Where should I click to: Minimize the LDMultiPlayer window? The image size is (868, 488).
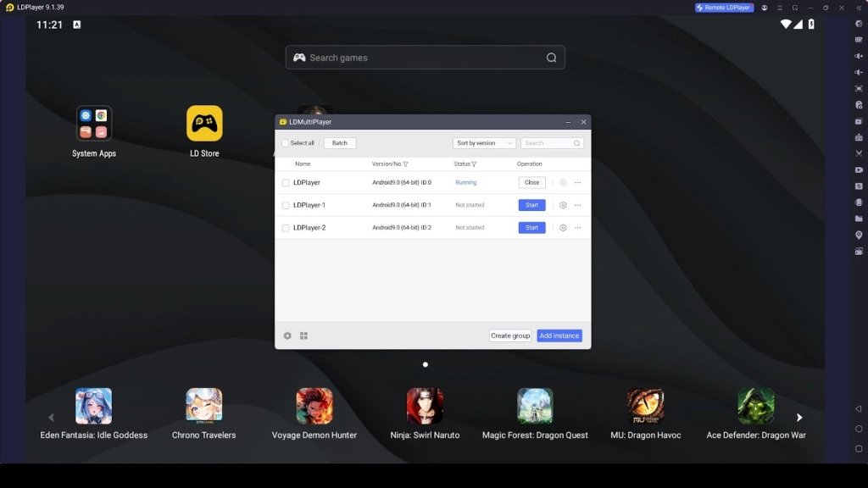pyautogui.click(x=568, y=122)
